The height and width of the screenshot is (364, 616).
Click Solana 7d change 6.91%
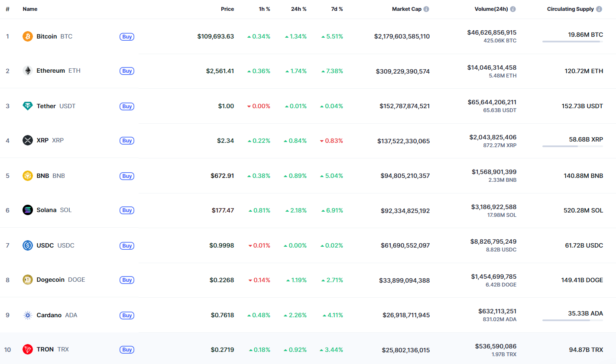332,210
